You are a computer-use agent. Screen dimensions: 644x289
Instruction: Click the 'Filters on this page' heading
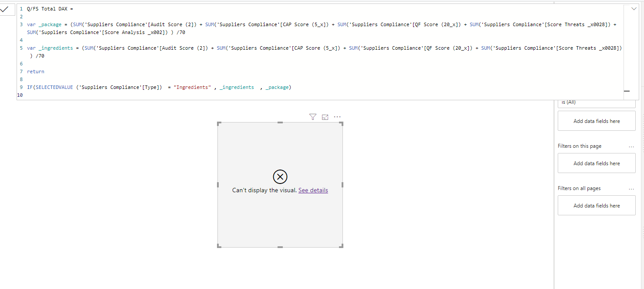580,146
